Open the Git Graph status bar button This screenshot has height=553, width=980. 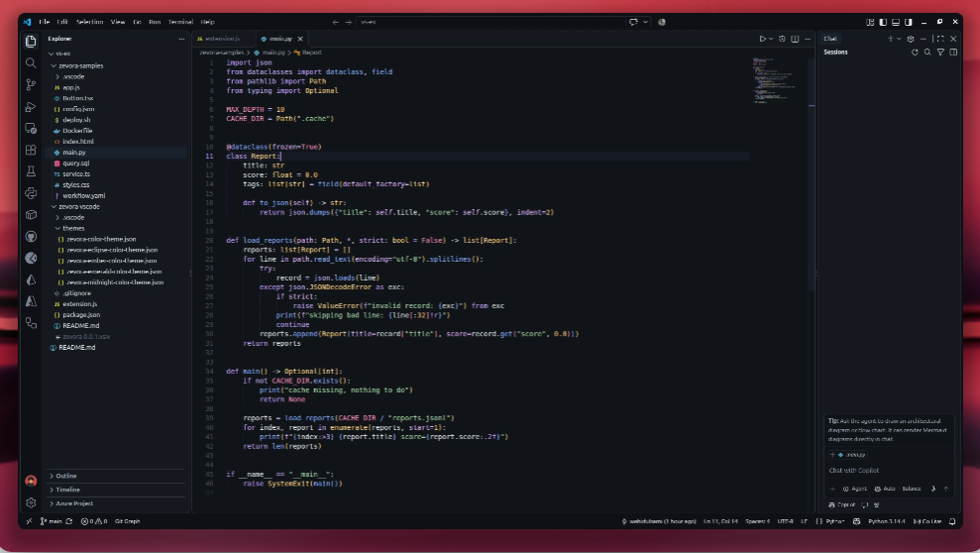128,521
